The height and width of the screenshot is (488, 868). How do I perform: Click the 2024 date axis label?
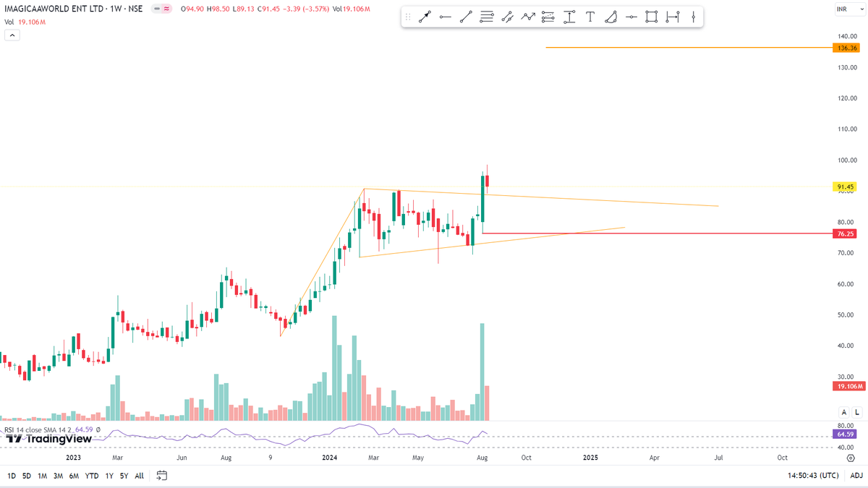(329, 458)
